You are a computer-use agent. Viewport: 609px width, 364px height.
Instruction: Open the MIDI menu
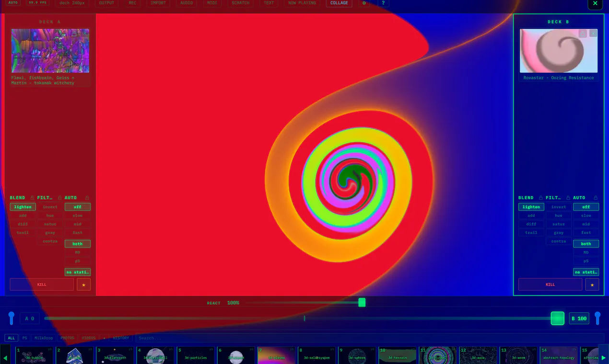(212, 3)
